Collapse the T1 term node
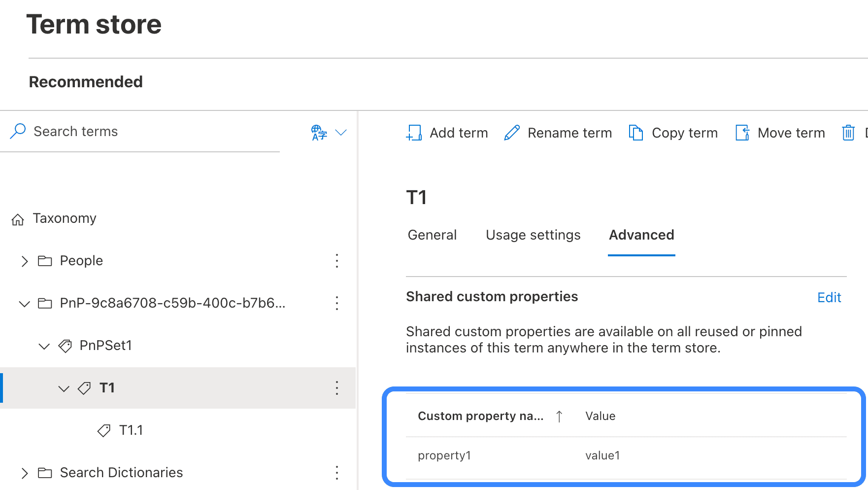 pos(64,388)
